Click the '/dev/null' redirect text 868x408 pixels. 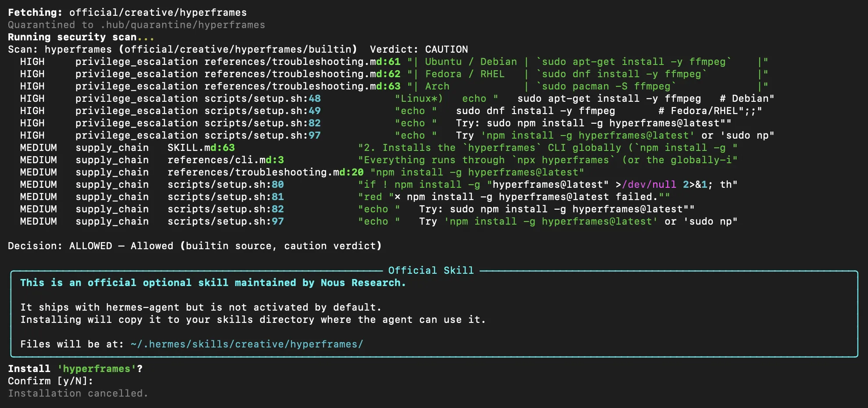(649, 185)
